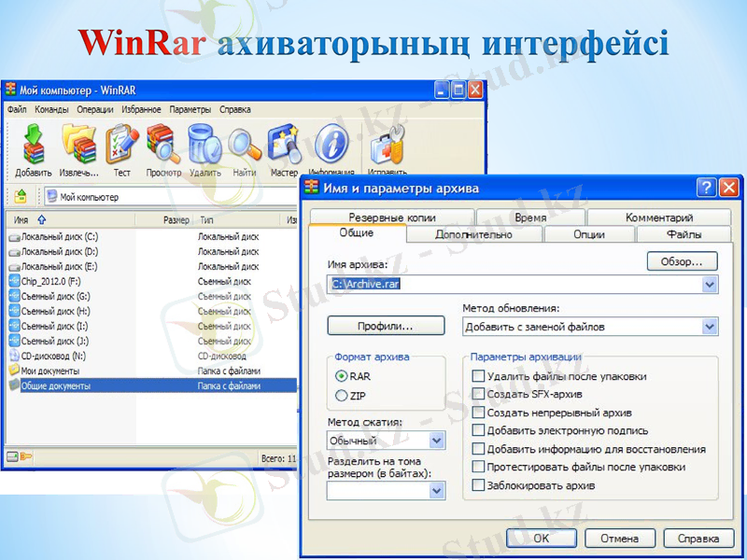Launch the Мастер (Wizard) toolbar icon
747x560 pixels.
pos(284,146)
